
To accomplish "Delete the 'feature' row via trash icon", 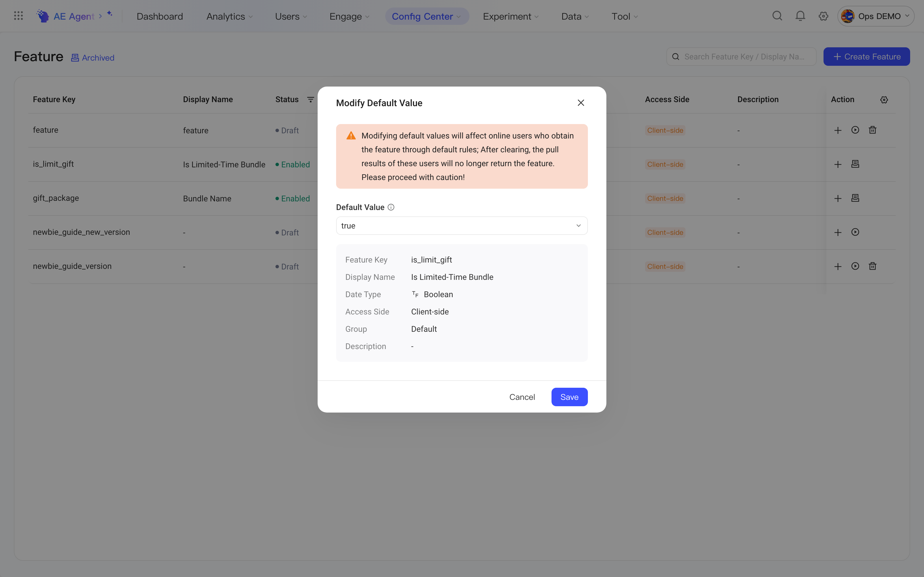I will (x=872, y=130).
